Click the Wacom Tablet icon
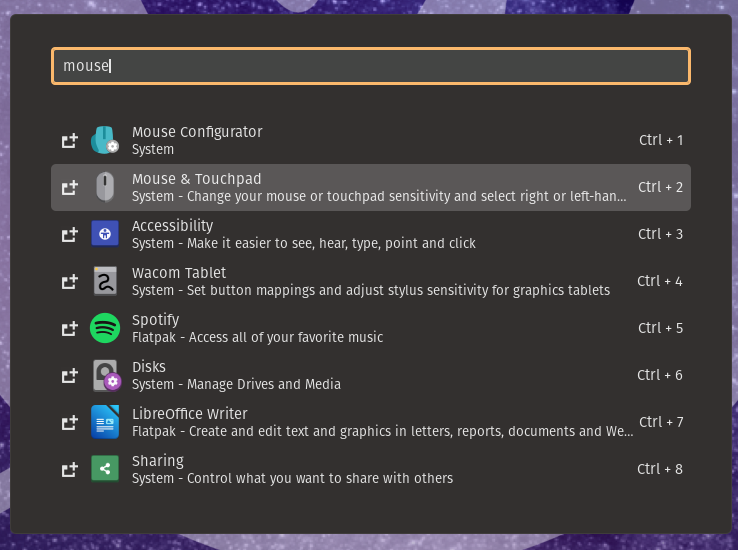The width and height of the screenshot is (738, 550). (105, 281)
